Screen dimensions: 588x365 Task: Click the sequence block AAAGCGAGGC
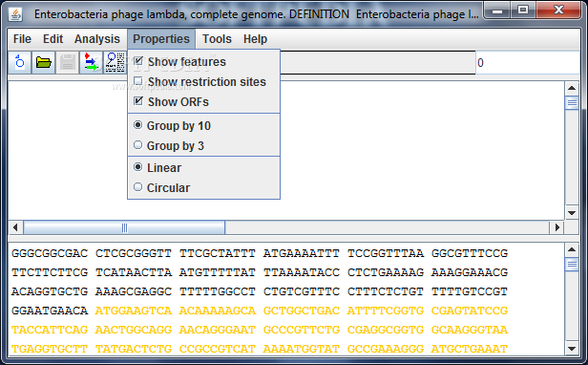point(134,291)
